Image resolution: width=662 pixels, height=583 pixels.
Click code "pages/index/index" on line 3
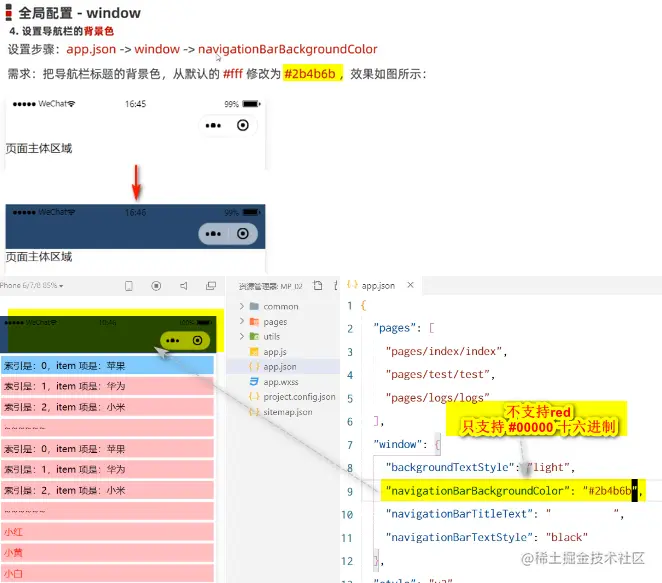(x=444, y=351)
